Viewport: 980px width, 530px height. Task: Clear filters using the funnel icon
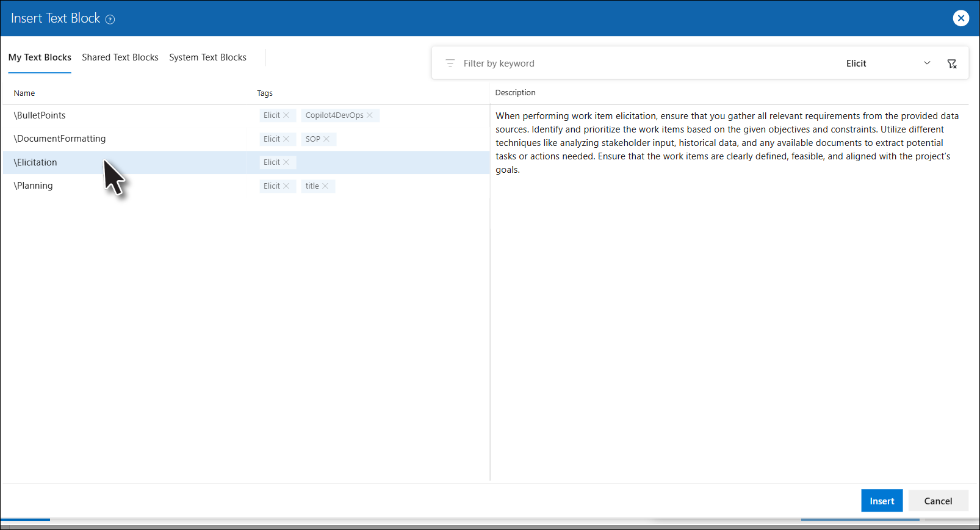click(951, 64)
